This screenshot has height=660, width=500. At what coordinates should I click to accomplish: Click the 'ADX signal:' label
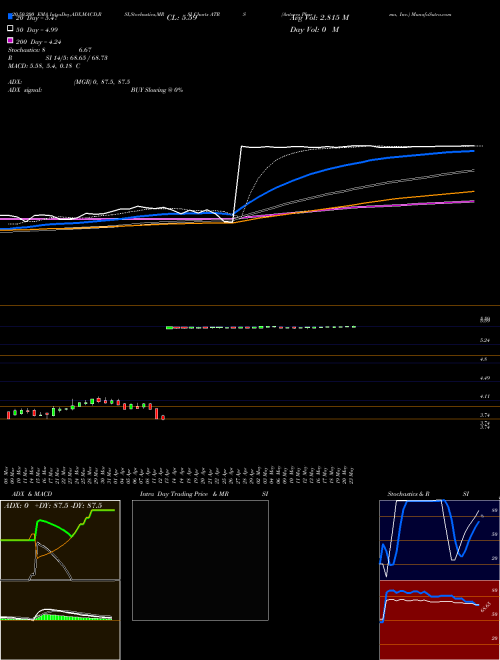tap(25, 90)
